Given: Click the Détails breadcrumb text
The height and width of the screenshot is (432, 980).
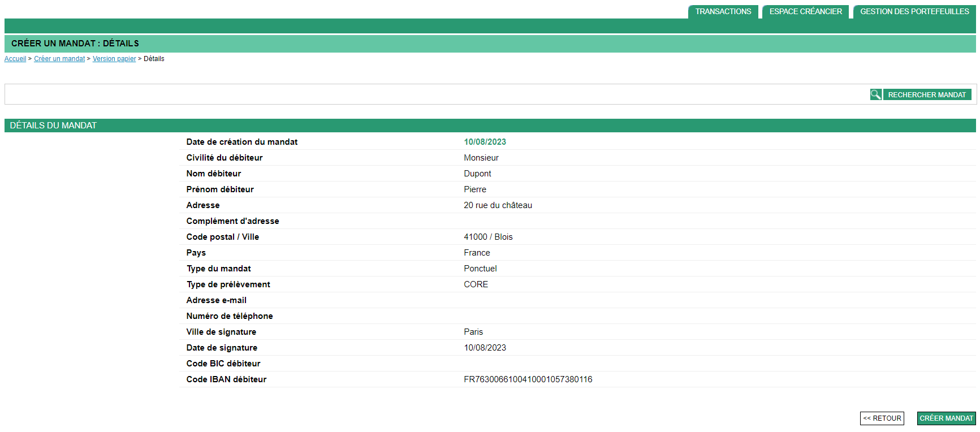Looking at the screenshot, I should click(154, 59).
